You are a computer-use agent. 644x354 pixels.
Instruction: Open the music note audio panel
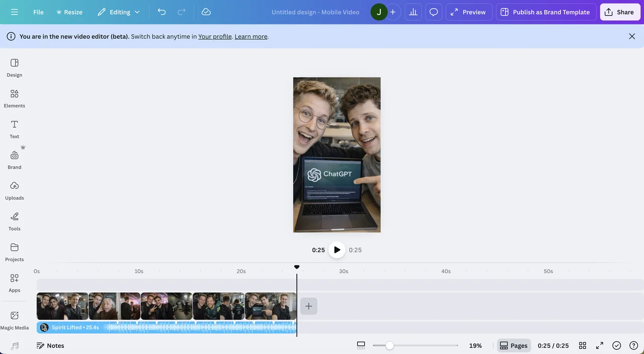(x=15, y=346)
